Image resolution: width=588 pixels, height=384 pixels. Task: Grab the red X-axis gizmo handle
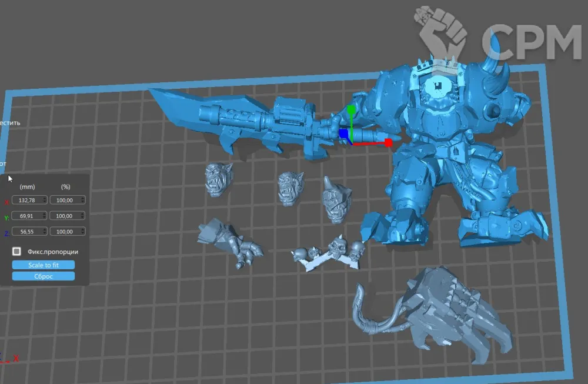click(388, 143)
